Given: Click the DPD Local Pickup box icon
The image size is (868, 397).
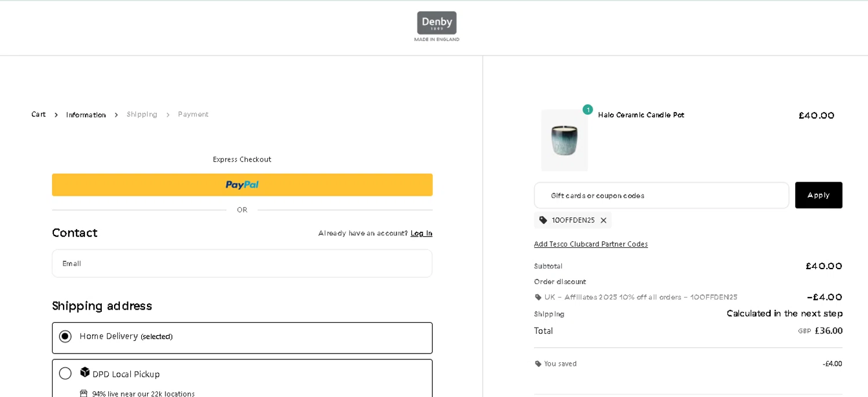Looking at the screenshot, I should coord(85,372).
